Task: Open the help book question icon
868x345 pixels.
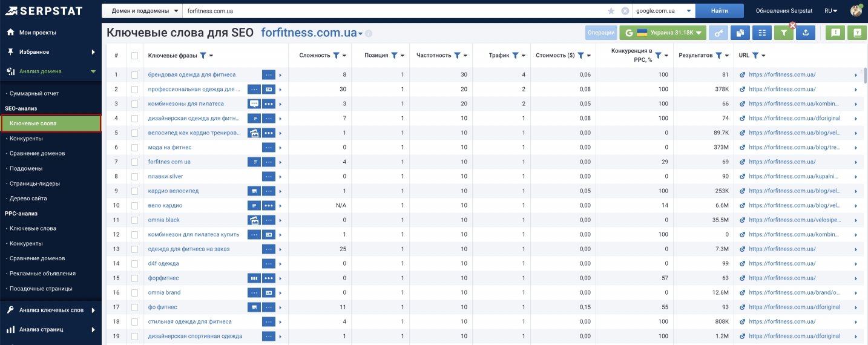Action: click(x=856, y=33)
